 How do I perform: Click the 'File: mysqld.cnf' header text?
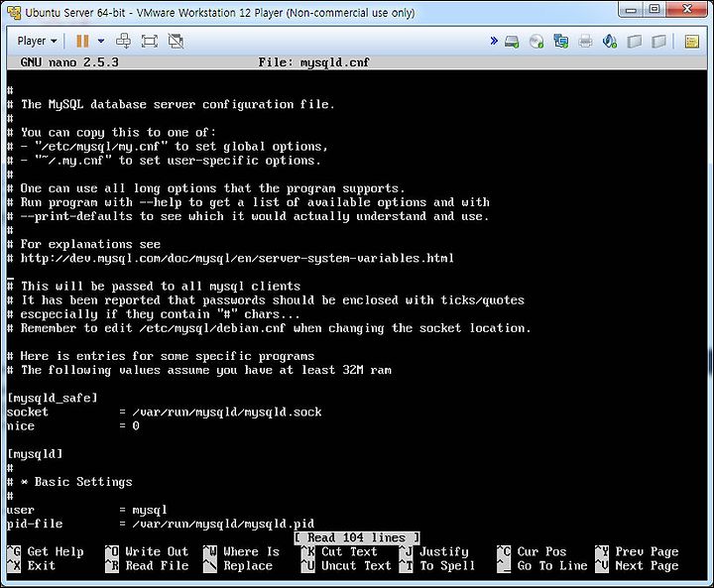tap(313, 62)
